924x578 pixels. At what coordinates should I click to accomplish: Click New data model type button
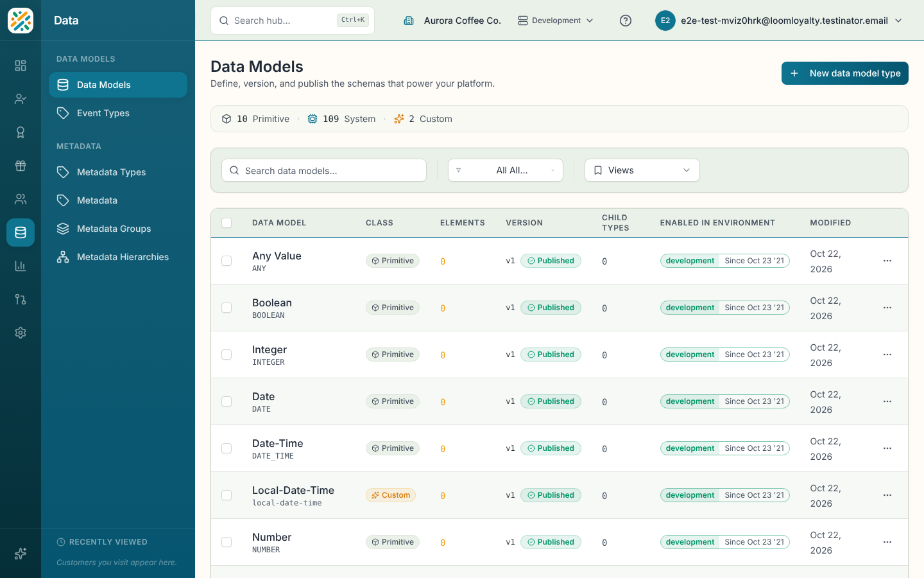[x=844, y=73]
